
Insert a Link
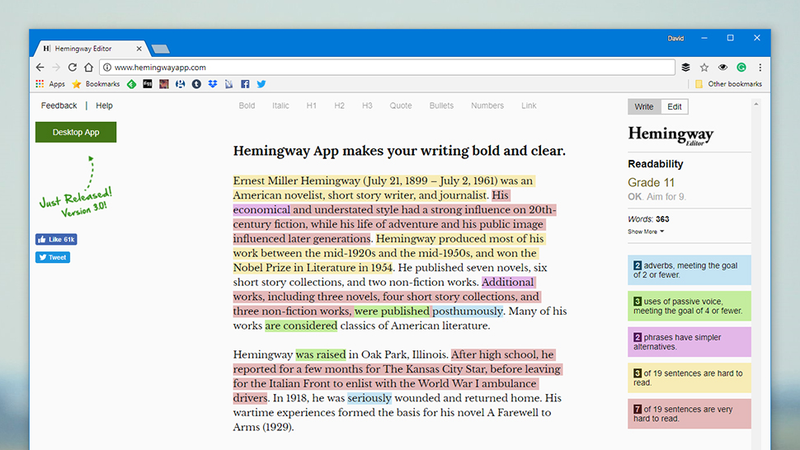[529, 106]
